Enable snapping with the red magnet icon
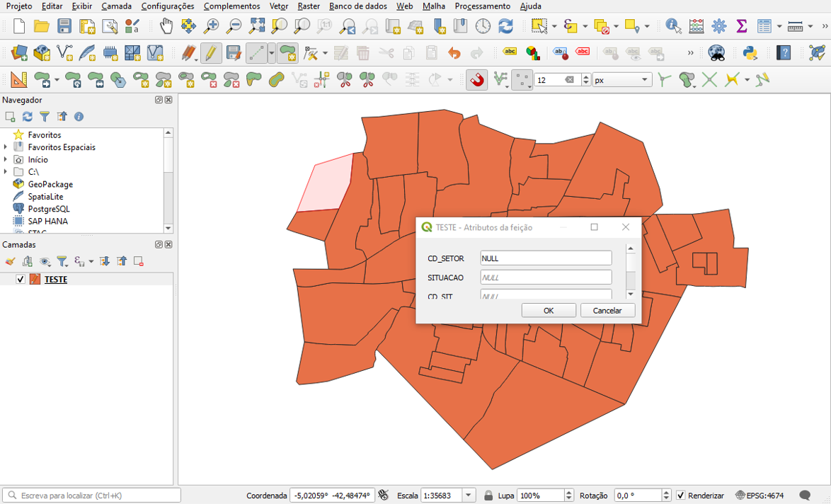The height and width of the screenshot is (504, 831). coord(477,80)
